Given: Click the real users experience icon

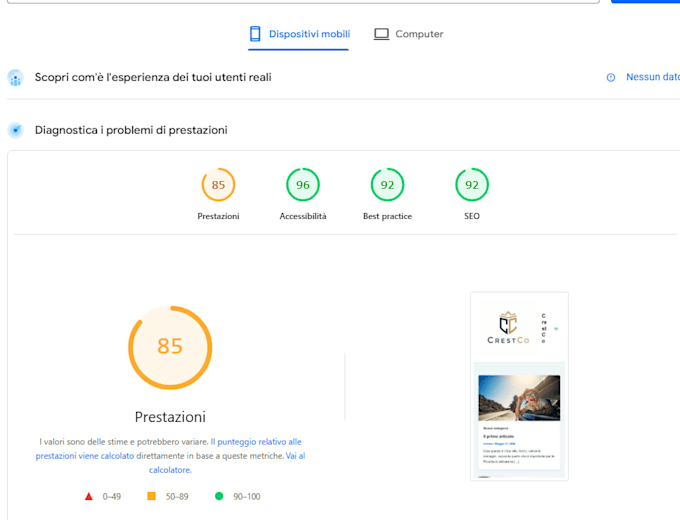Looking at the screenshot, I should point(16,78).
